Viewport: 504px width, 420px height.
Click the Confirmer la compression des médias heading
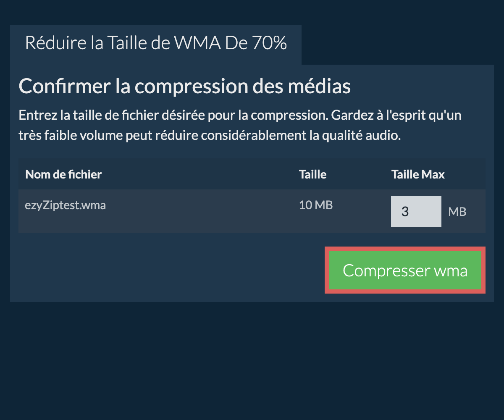tap(185, 87)
